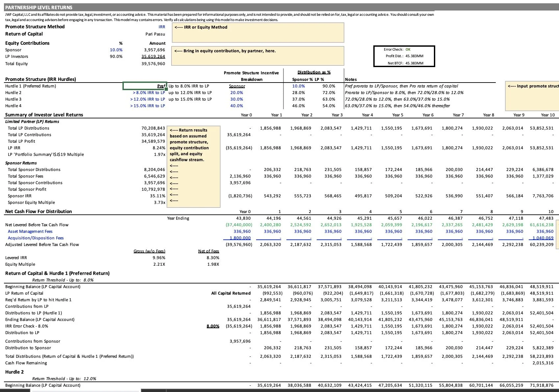Select the acquisition fee cell 1,800,000

pos(240,238)
